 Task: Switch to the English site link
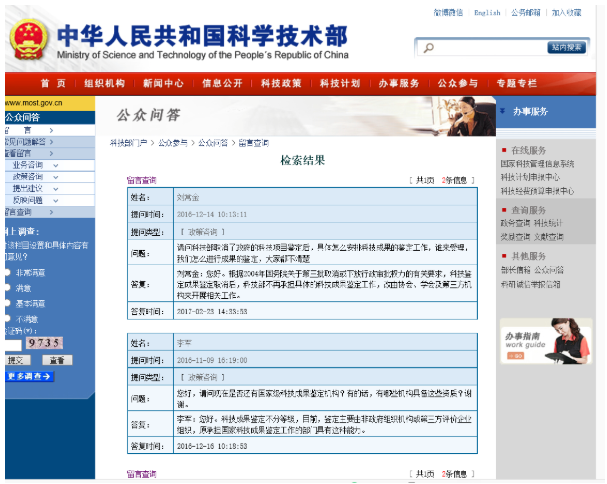[x=487, y=13]
